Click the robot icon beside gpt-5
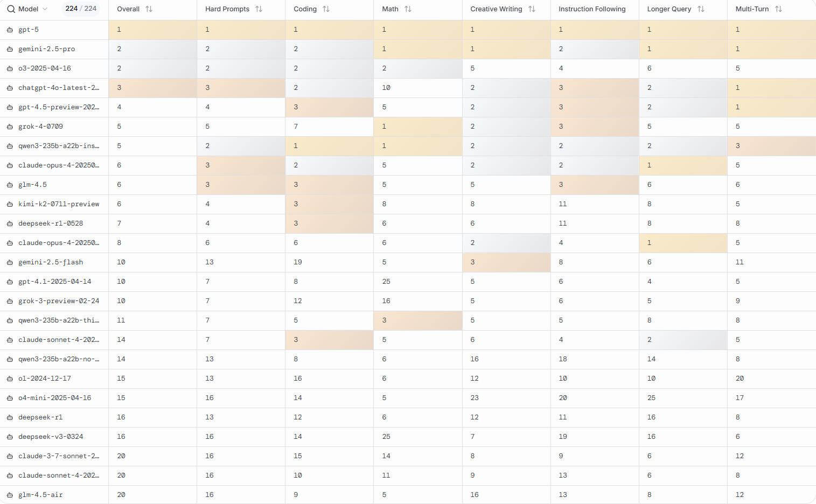 pos(10,30)
